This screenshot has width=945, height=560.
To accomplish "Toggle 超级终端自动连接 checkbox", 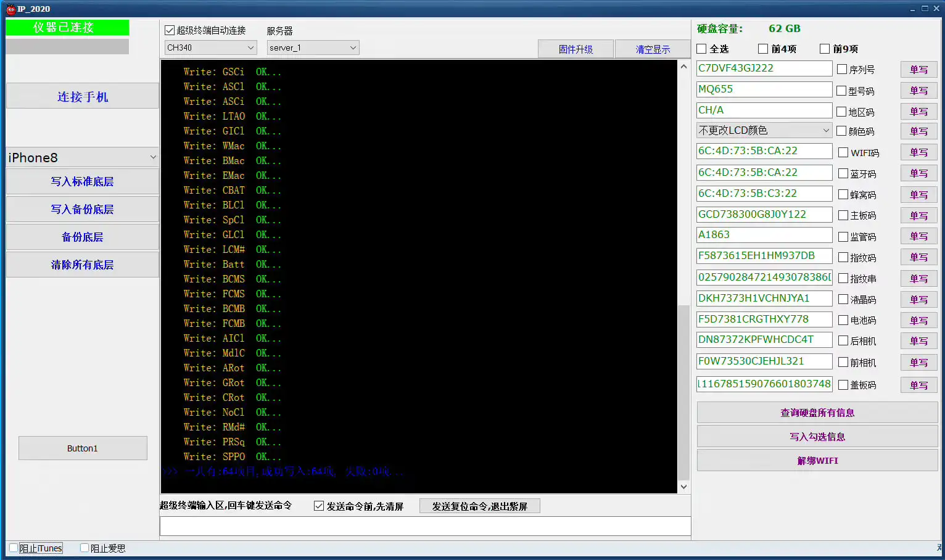I will coord(170,30).
